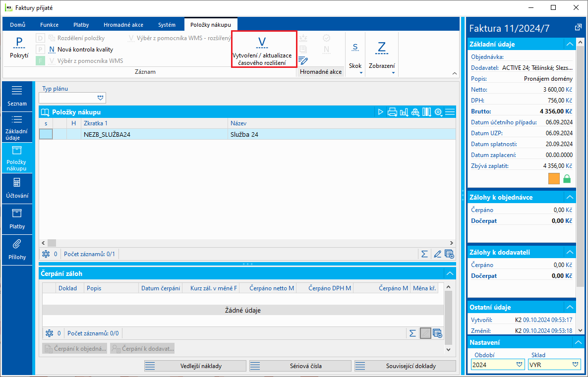Collapse the Základní údaje panel
This screenshot has width=588, height=377.
pyautogui.click(x=570, y=44)
